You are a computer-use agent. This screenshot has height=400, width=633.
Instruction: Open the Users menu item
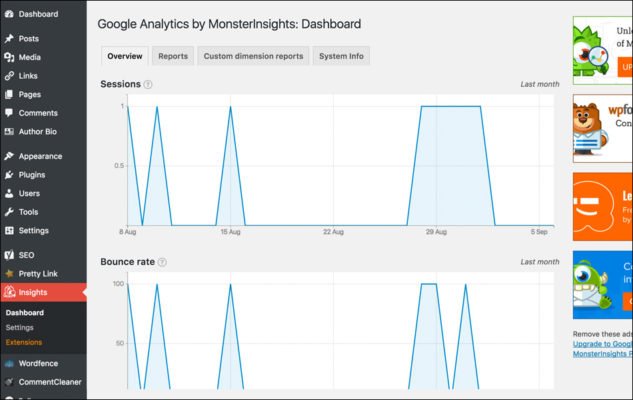click(29, 193)
